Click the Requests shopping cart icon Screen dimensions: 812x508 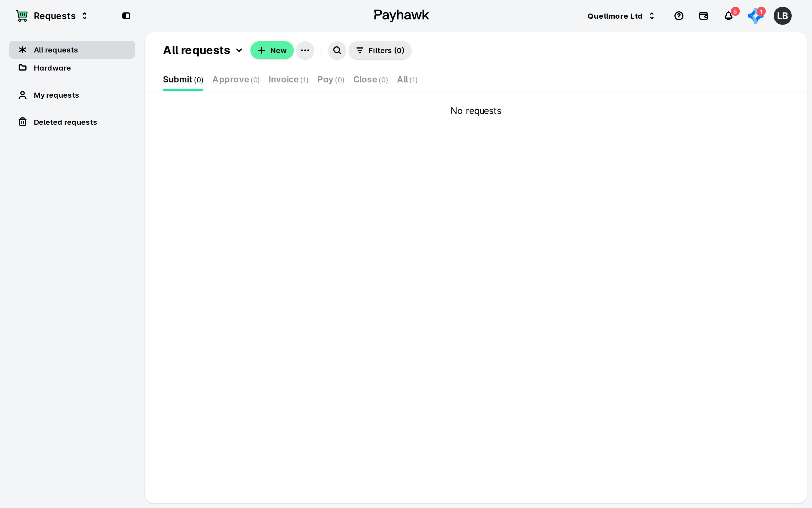pos(22,16)
